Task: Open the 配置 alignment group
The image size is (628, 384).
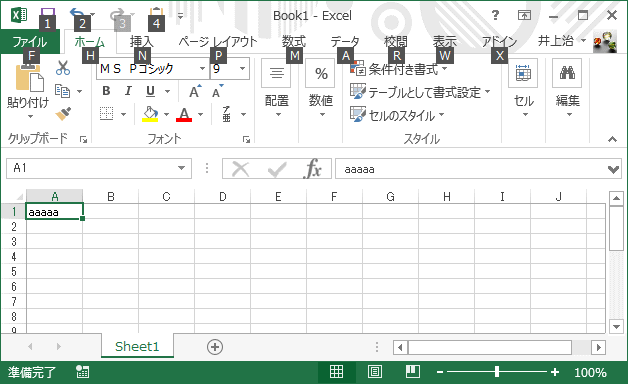Action: pos(277,89)
